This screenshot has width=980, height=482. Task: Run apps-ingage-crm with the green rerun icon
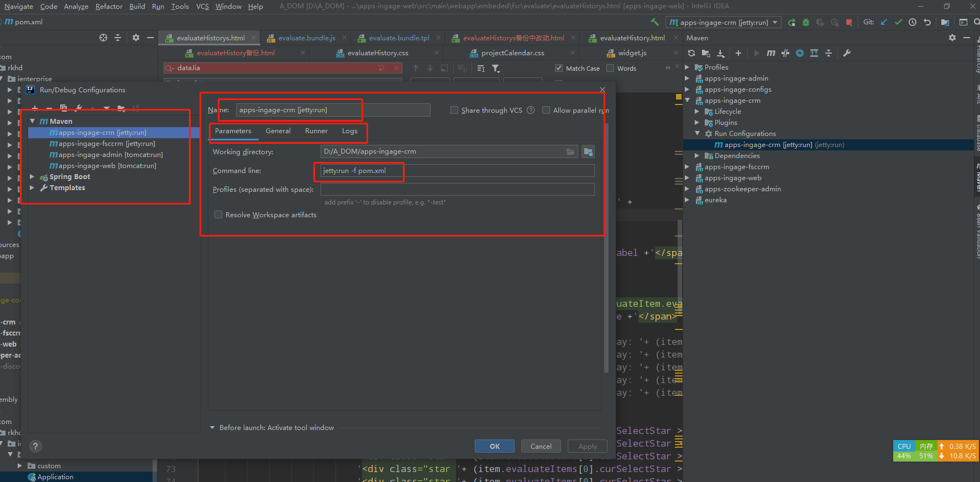(792, 22)
